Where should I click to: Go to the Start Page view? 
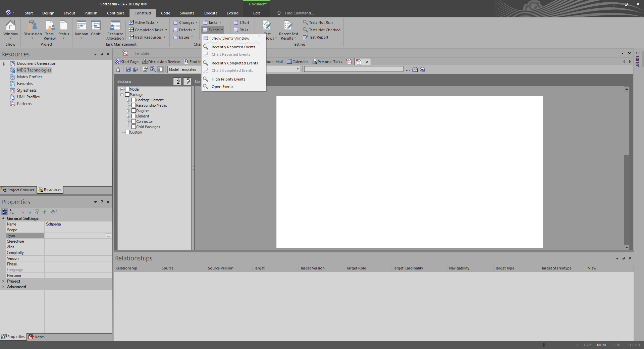(x=127, y=62)
